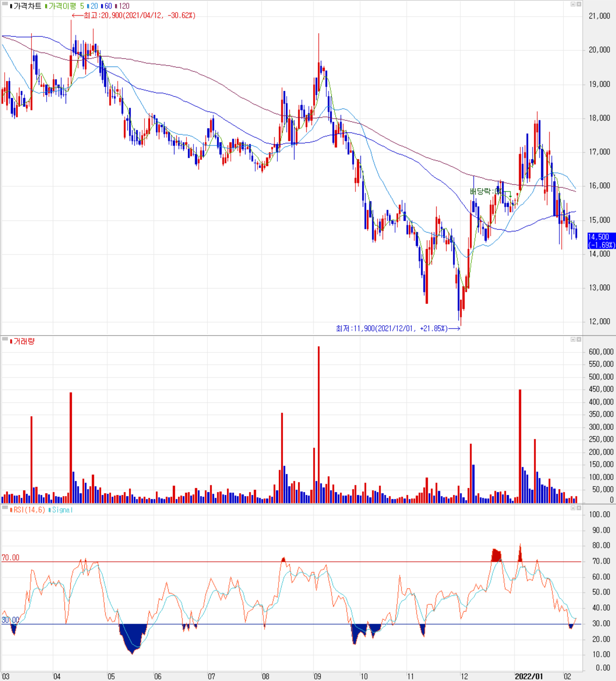Click the 09 month axis label
The image size is (616, 681).
pos(318,676)
